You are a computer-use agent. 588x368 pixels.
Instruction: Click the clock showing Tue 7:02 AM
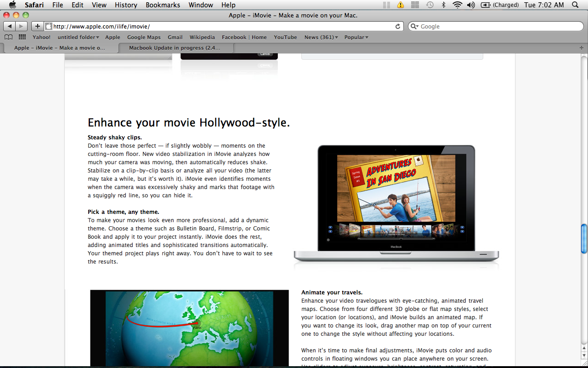(544, 5)
